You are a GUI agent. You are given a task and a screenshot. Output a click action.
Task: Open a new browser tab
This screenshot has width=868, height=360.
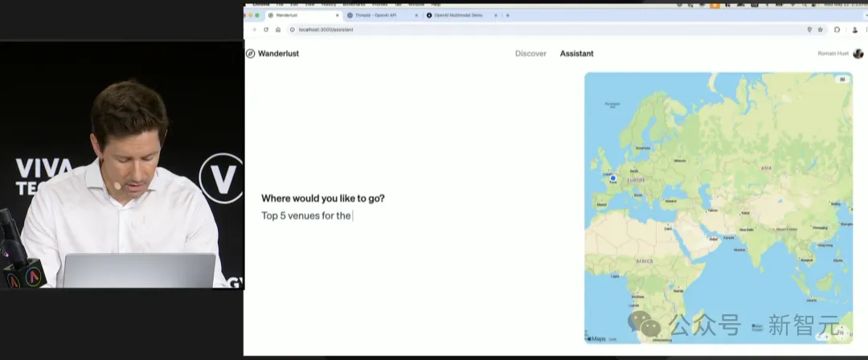tap(508, 15)
